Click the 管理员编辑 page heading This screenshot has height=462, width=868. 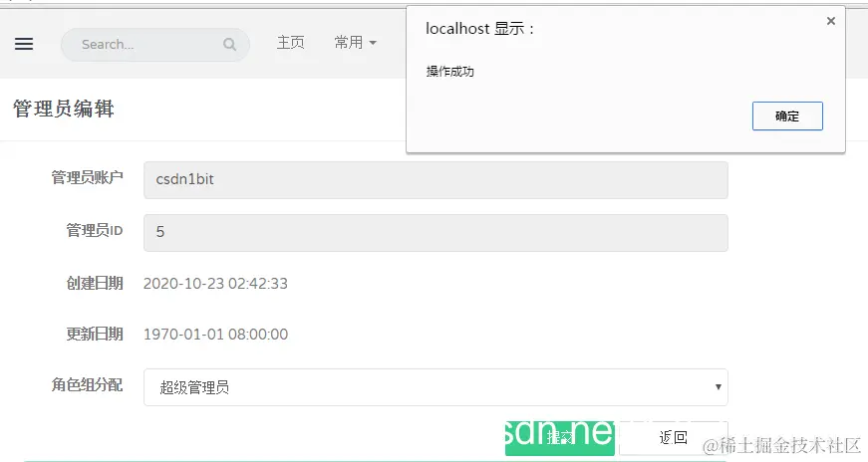(x=64, y=109)
